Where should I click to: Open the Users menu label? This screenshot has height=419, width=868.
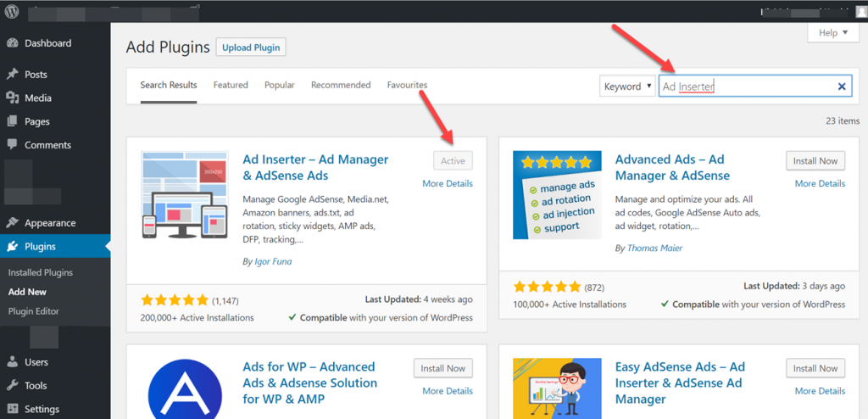36,362
